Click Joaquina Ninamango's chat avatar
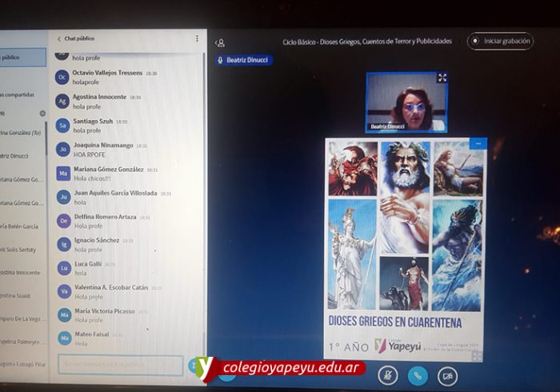The width and height of the screenshot is (560, 392). click(x=62, y=150)
